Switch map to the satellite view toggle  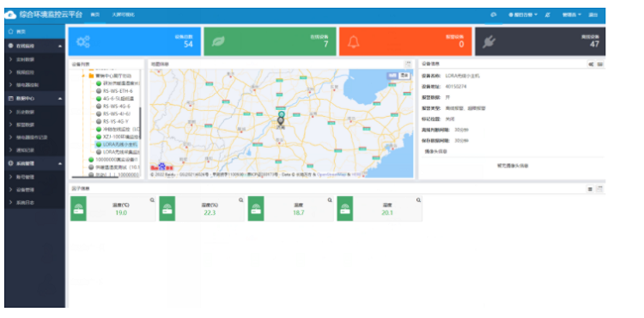coord(405,76)
